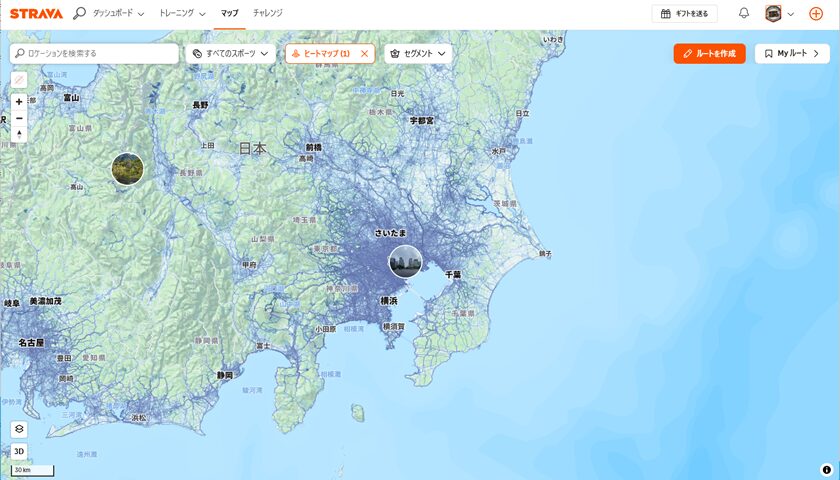Expand the セグメント dropdown
This screenshot has width=840, height=480.
tap(418, 53)
